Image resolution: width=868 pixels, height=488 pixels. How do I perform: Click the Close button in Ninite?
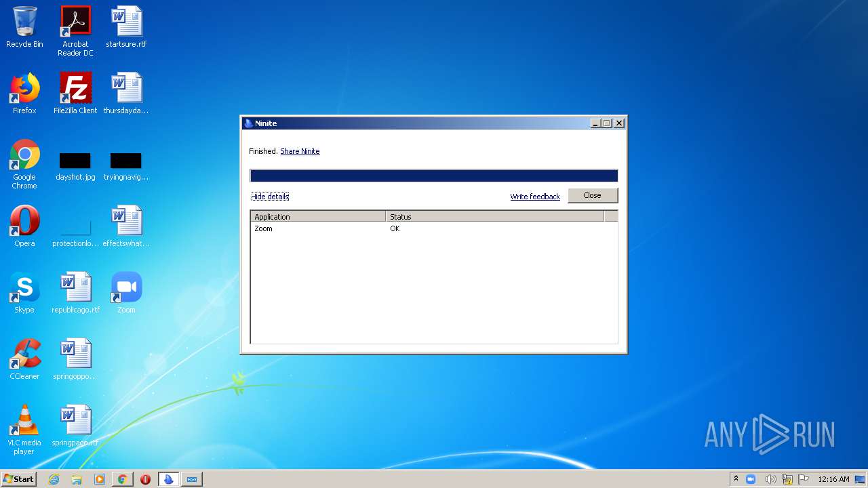pyautogui.click(x=593, y=195)
